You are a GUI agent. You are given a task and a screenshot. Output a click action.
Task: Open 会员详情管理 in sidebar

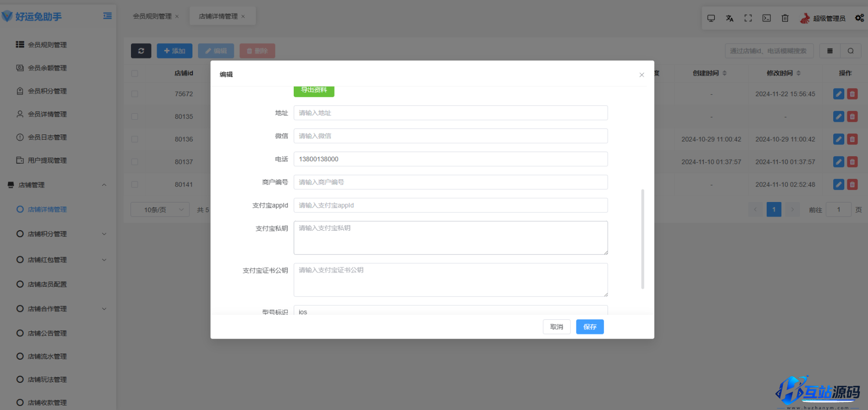47,114
